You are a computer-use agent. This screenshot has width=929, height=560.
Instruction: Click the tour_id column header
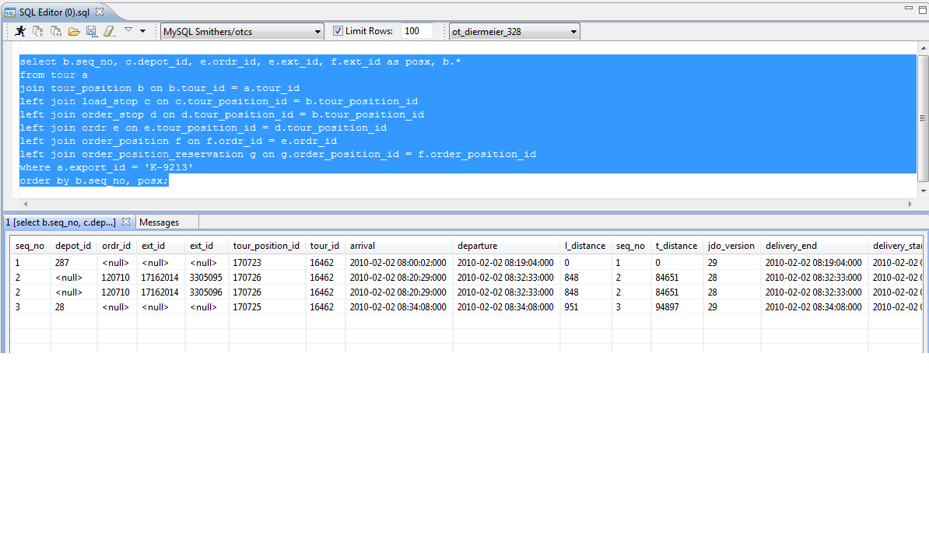pyautogui.click(x=325, y=246)
